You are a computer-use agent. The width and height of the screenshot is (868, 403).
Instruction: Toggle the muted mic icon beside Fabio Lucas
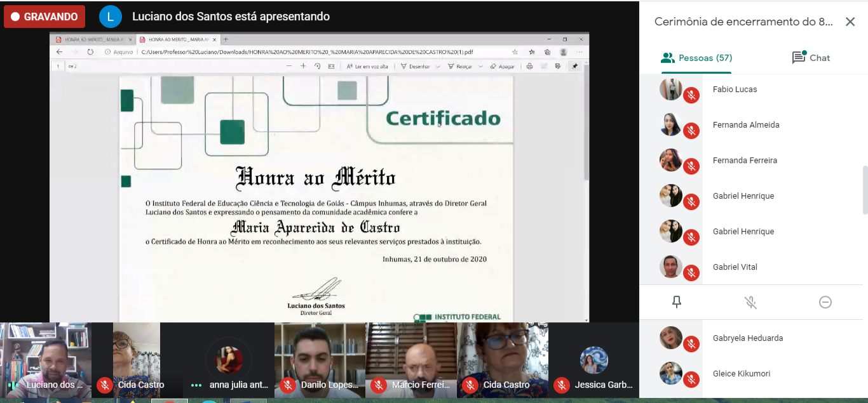tap(691, 96)
